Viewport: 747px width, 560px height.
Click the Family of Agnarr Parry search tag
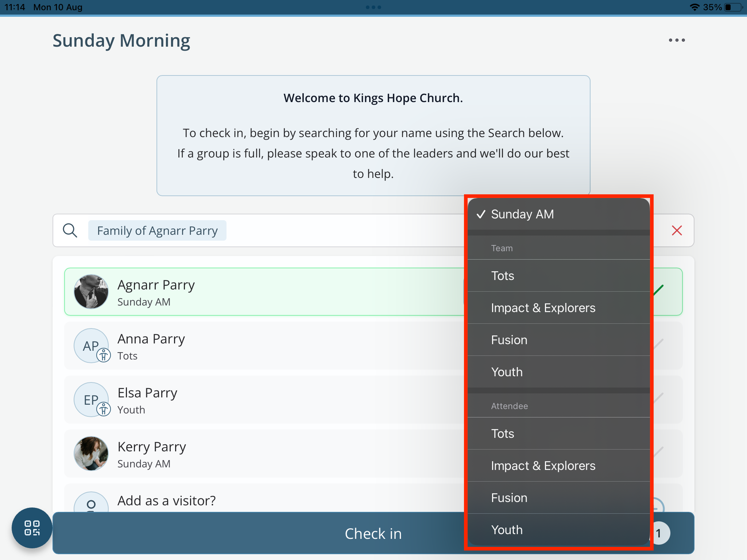click(x=157, y=230)
